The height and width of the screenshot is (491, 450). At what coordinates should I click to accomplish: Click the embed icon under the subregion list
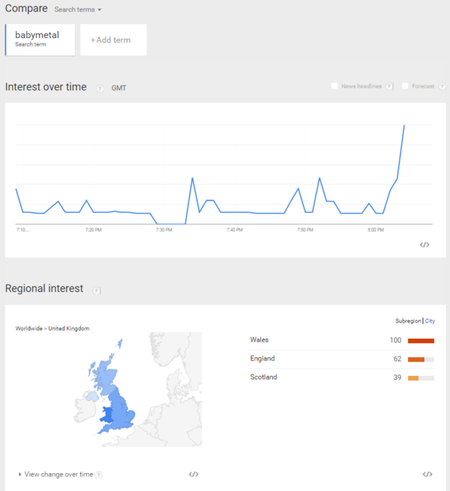pyautogui.click(x=427, y=474)
